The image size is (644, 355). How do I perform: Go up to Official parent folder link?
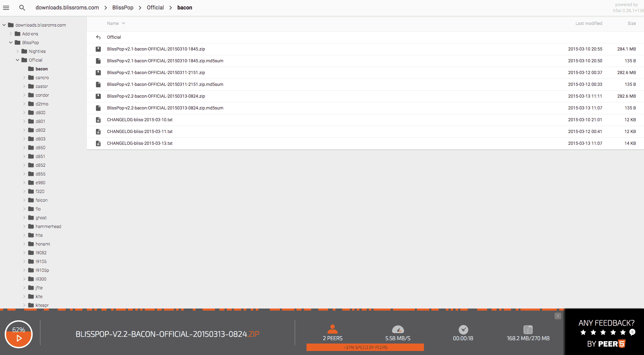[x=114, y=37]
